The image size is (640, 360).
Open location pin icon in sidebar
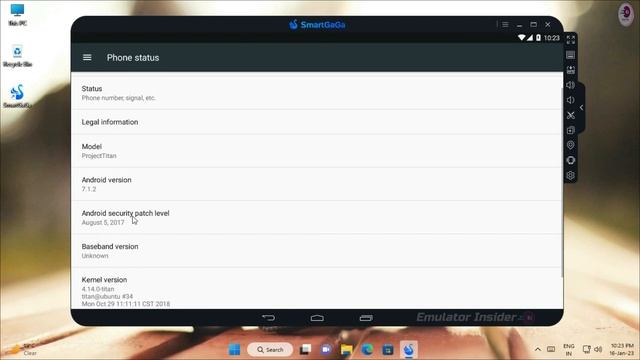click(x=571, y=145)
